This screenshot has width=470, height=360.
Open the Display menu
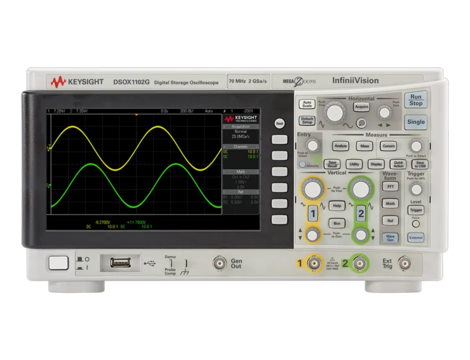376,164
